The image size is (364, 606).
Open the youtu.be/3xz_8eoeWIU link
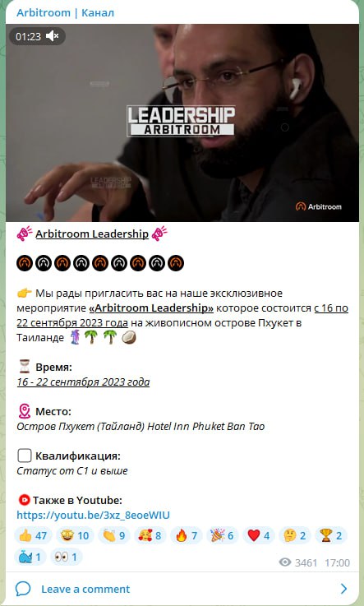tap(93, 516)
